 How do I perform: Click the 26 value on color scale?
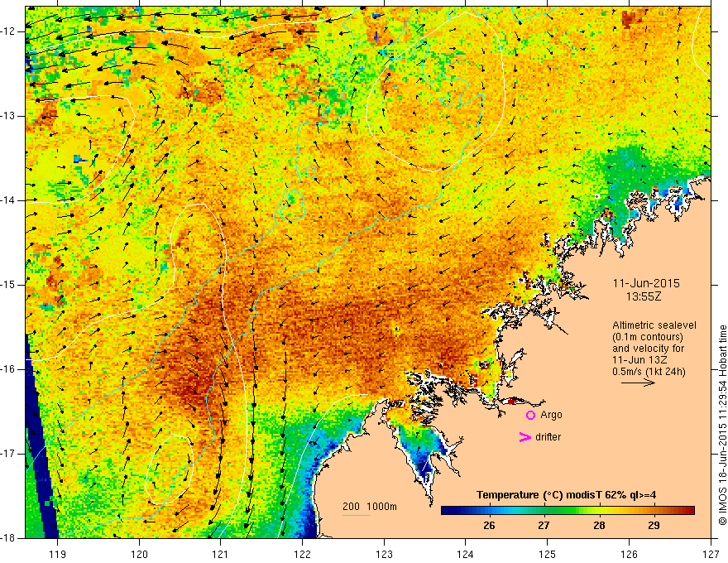tap(489, 526)
